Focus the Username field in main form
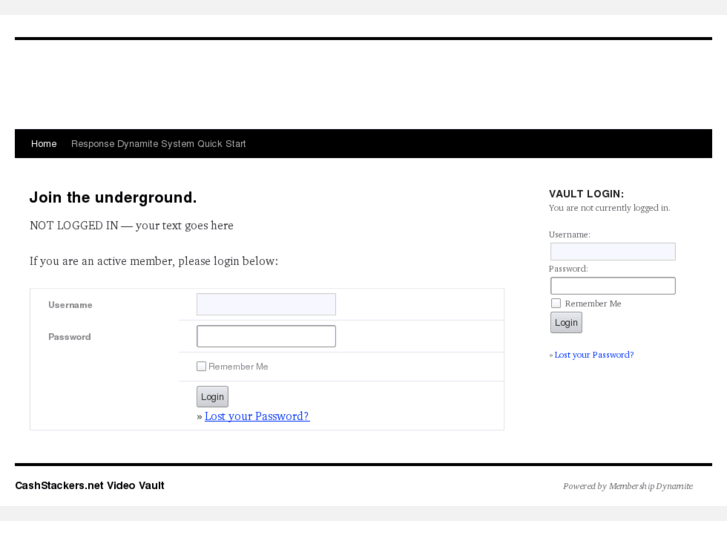The width and height of the screenshot is (727, 545). tap(266, 304)
